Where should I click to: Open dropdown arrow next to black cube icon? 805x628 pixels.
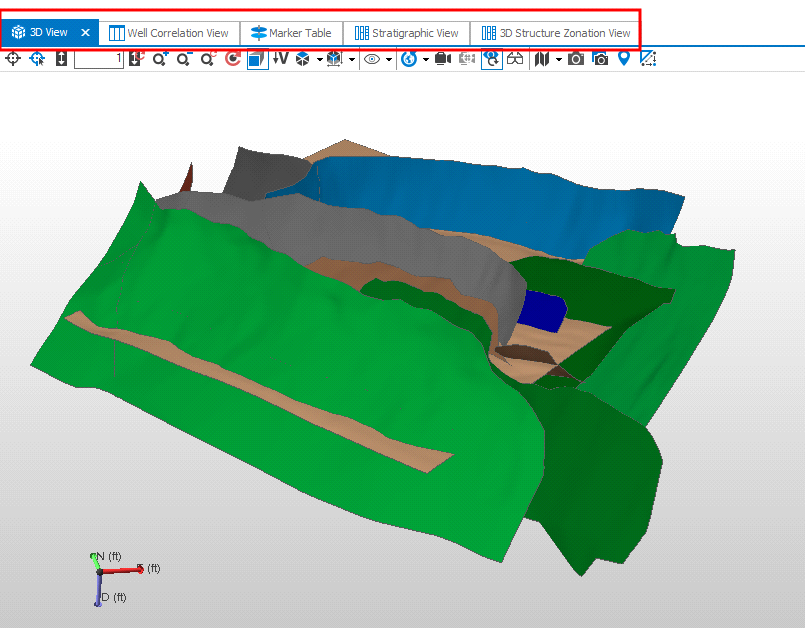(319, 59)
